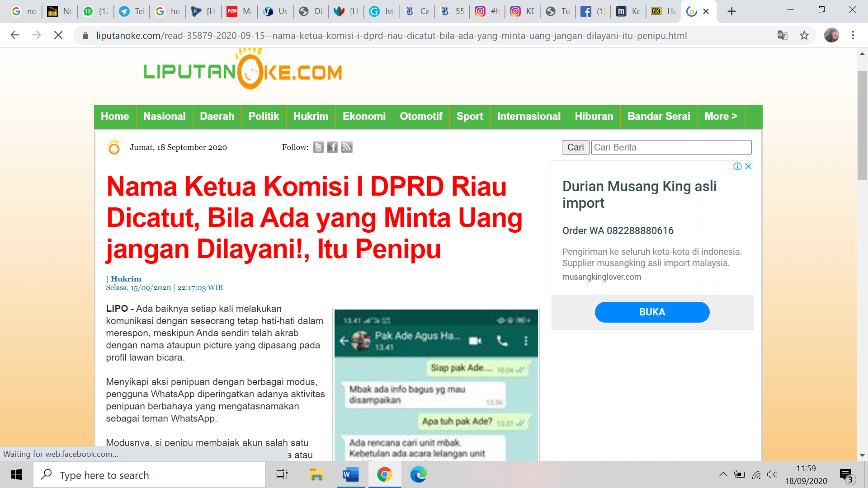Viewport: 868px width, 488px height.
Task: Click the Windows search box
Action: (x=149, y=475)
